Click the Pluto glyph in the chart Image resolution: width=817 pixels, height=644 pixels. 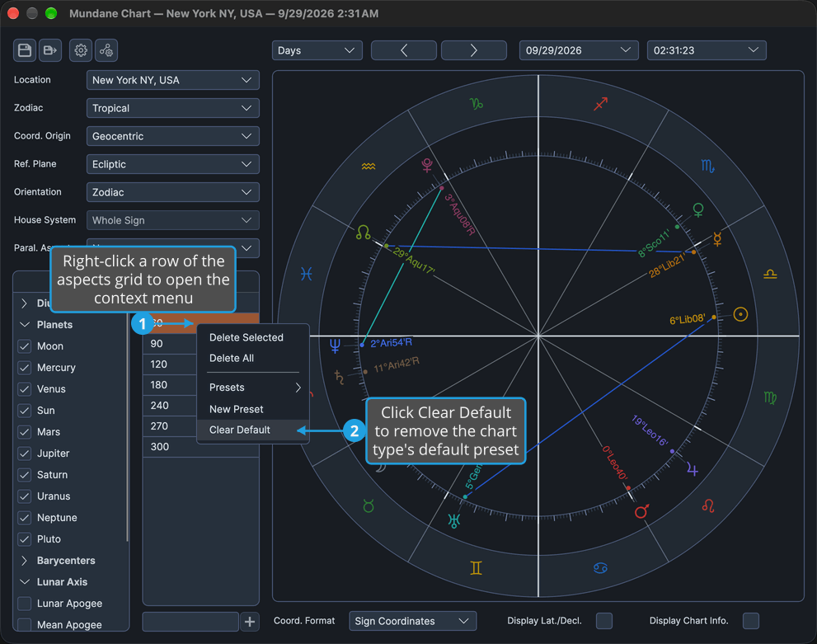coord(427,165)
